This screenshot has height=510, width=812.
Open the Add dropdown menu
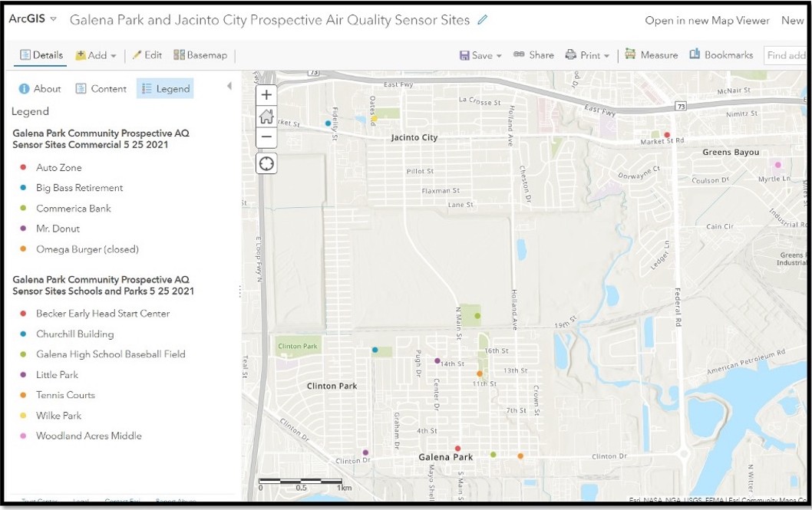pyautogui.click(x=96, y=55)
